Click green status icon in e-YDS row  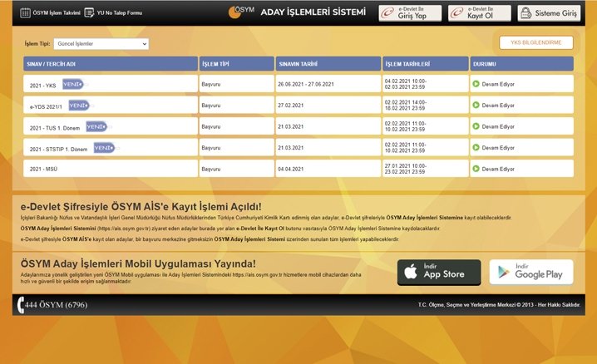476,105
